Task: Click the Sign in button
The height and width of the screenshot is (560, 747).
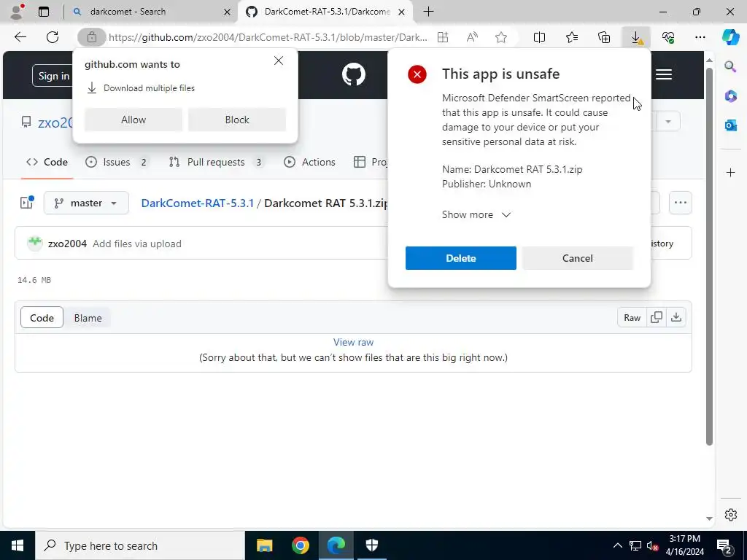Action: click(53, 76)
